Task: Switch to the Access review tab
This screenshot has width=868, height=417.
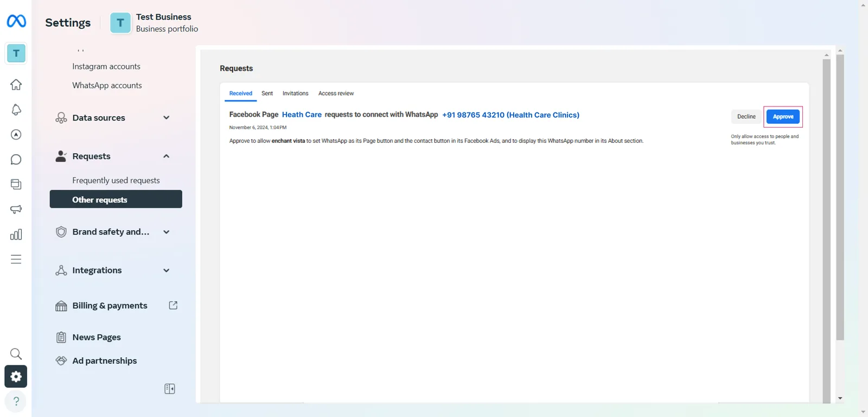Action: [336, 93]
